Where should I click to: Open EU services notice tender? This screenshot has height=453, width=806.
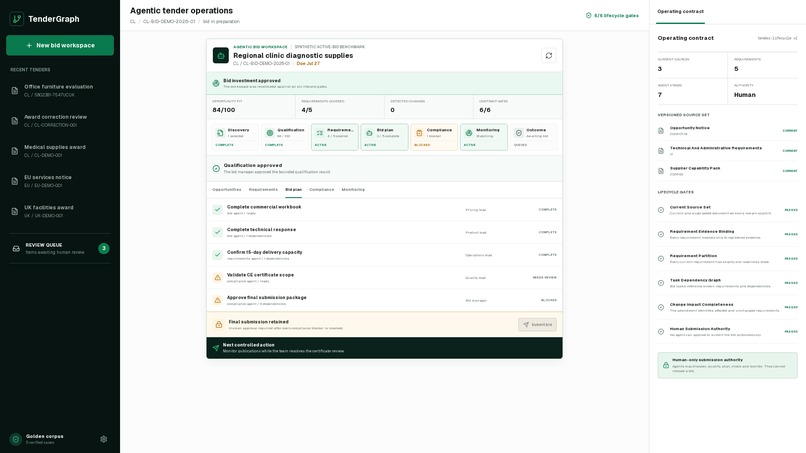(x=60, y=181)
